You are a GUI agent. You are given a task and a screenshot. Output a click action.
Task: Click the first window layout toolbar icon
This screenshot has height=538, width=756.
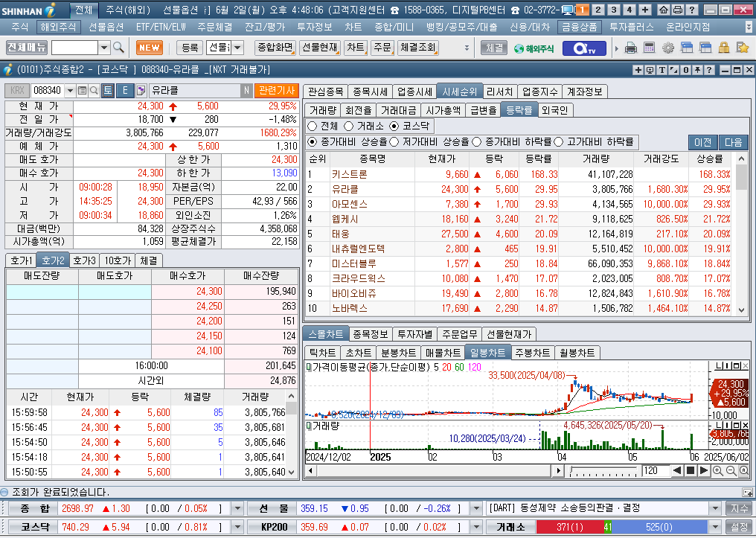click(687, 48)
